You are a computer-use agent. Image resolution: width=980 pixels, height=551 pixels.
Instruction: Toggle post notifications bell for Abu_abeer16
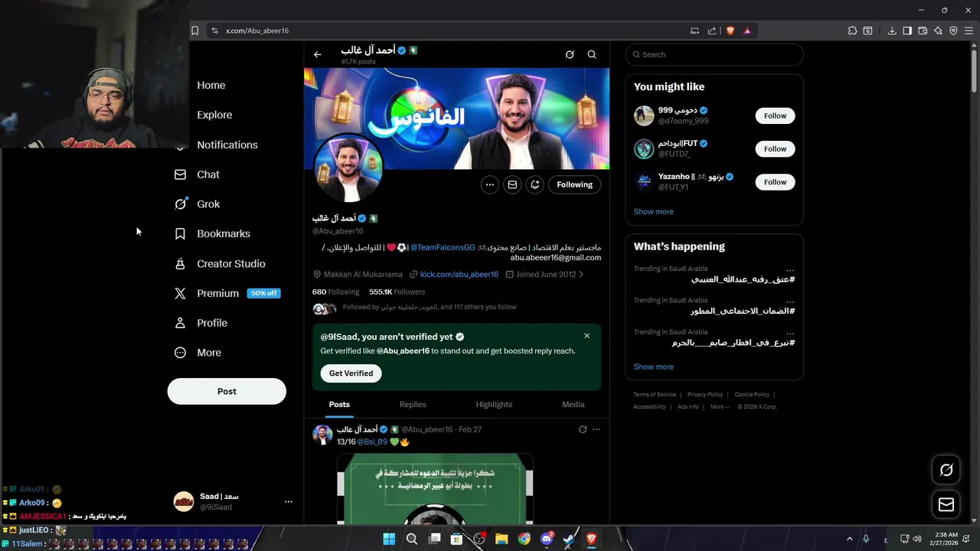coord(535,184)
